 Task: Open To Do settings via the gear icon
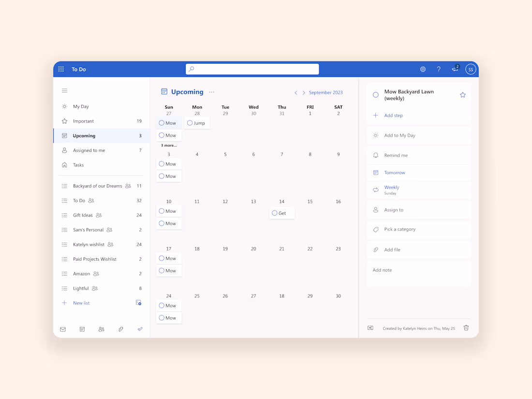click(x=423, y=69)
